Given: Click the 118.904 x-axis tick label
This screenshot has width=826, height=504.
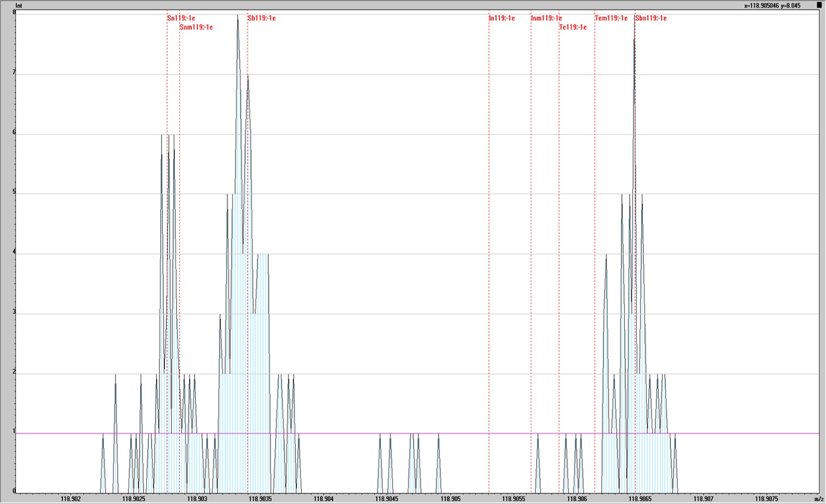Looking at the screenshot, I should pos(323,499).
